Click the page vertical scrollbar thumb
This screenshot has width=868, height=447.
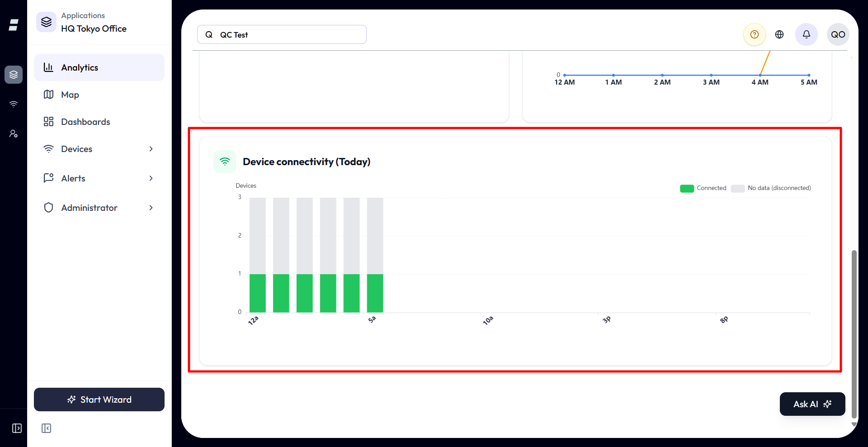click(854, 334)
